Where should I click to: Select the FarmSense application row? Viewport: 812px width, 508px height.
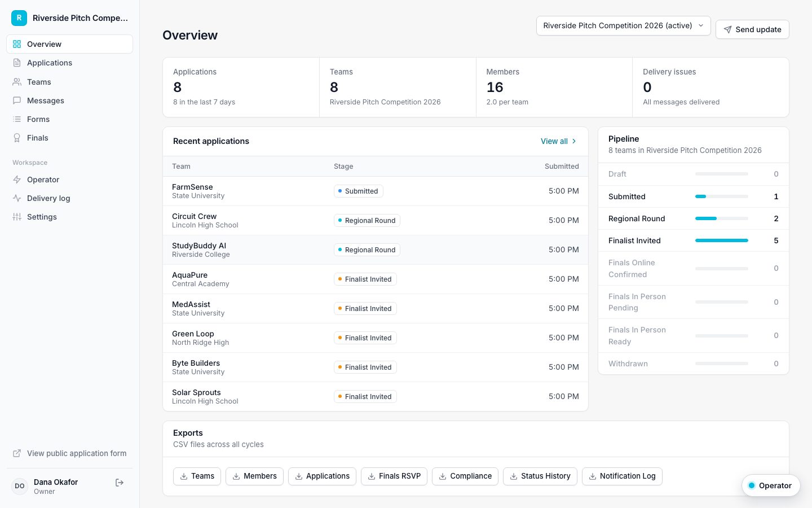pos(376,191)
